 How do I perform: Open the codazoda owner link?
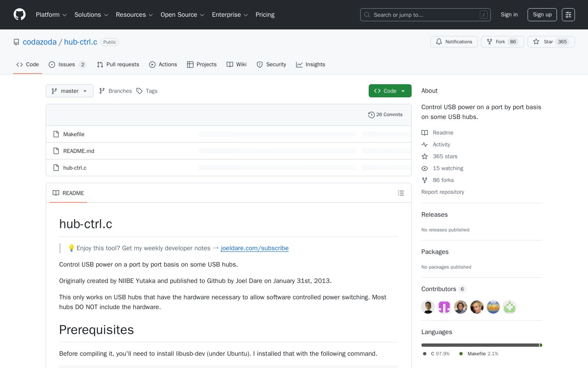[40, 42]
